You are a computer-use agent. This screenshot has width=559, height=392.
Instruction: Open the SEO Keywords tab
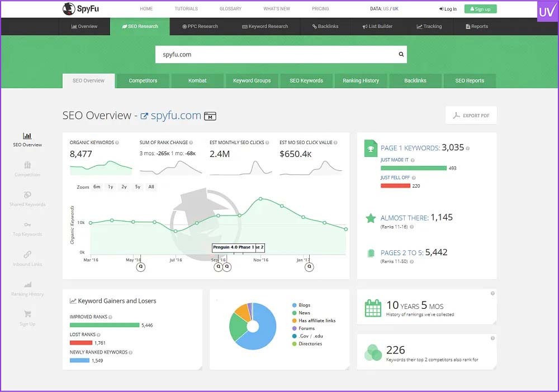tap(306, 81)
